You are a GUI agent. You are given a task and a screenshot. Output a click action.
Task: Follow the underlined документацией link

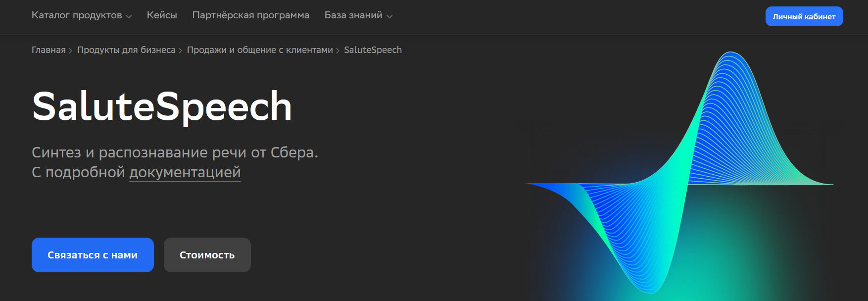(x=185, y=172)
